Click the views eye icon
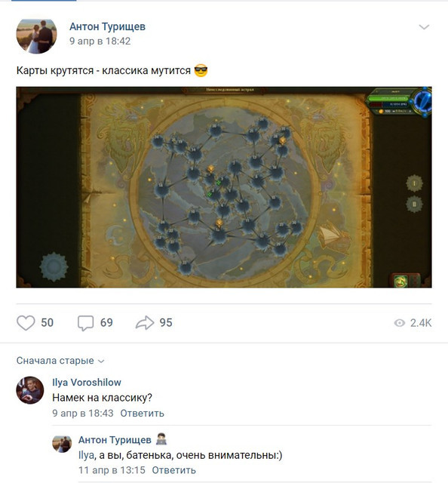The width and height of the screenshot is (448, 483). [x=399, y=323]
